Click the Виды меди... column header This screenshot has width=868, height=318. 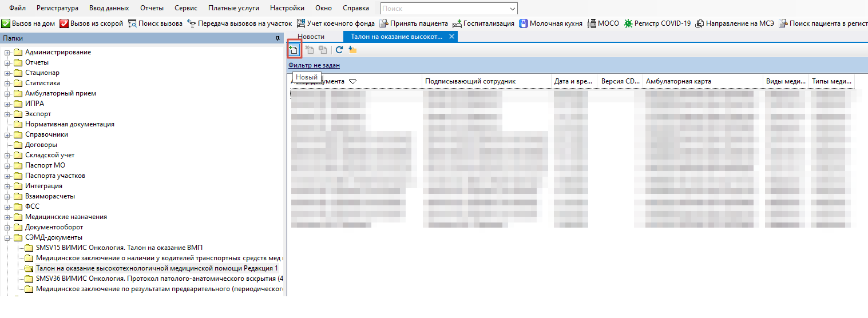(786, 81)
